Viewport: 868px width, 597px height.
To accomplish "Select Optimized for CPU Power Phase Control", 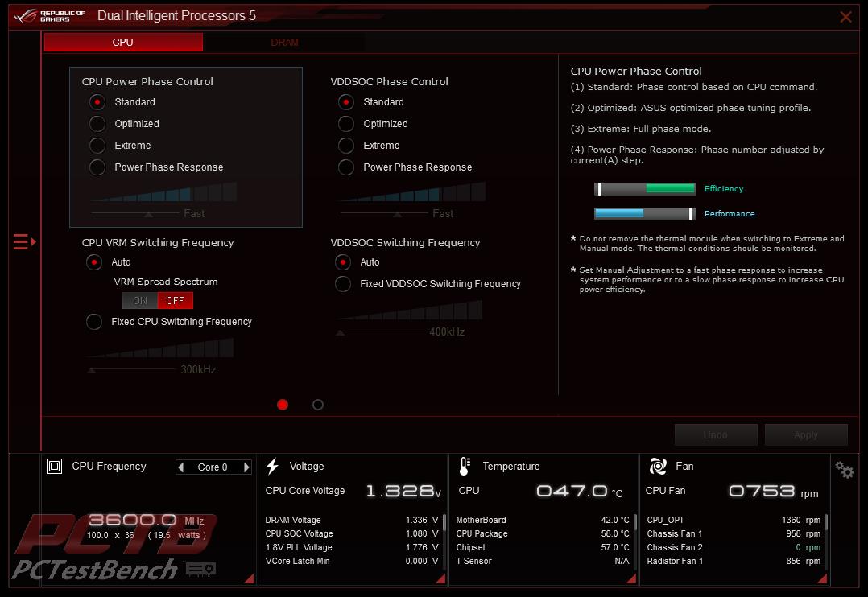I will point(97,123).
